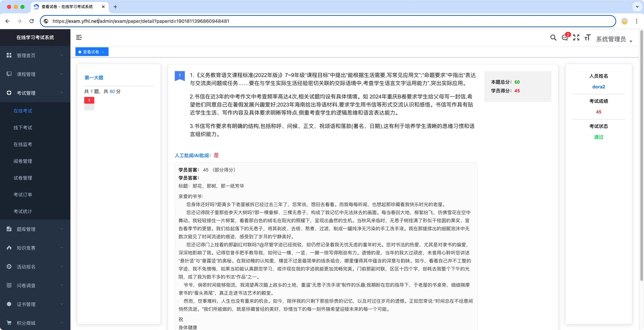Reload the page with refresh icon

point(32,21)
